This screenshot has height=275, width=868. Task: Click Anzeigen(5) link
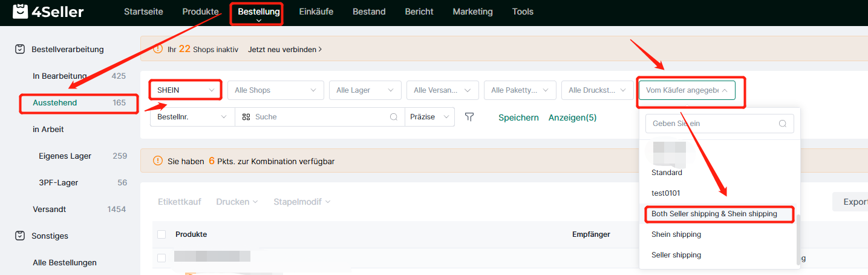point(572,118)
